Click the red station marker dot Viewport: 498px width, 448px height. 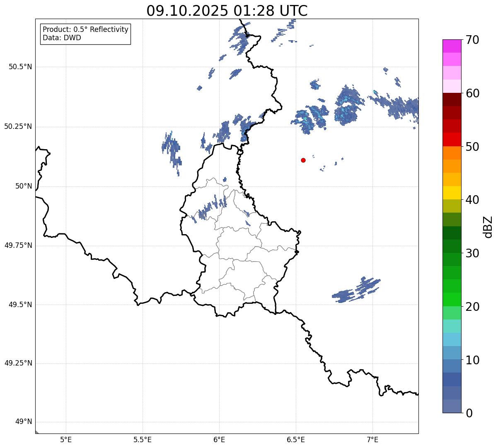(303, 160)
